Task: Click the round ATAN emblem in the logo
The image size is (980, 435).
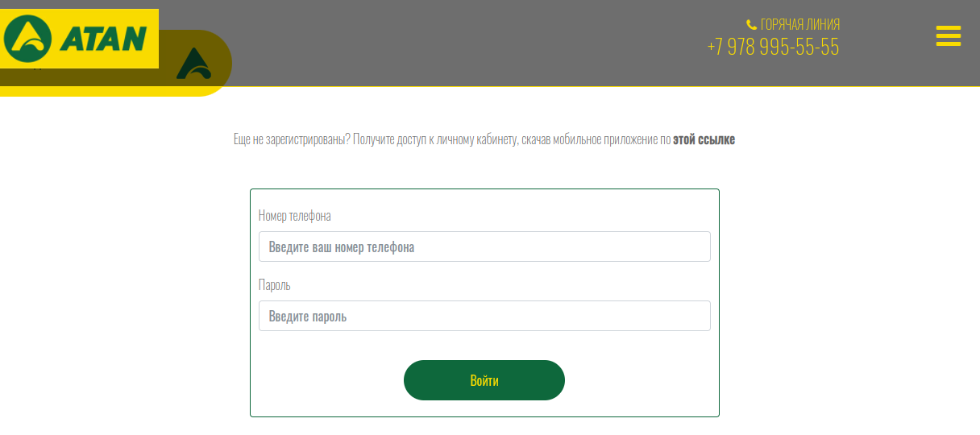Action: point(27,39)
